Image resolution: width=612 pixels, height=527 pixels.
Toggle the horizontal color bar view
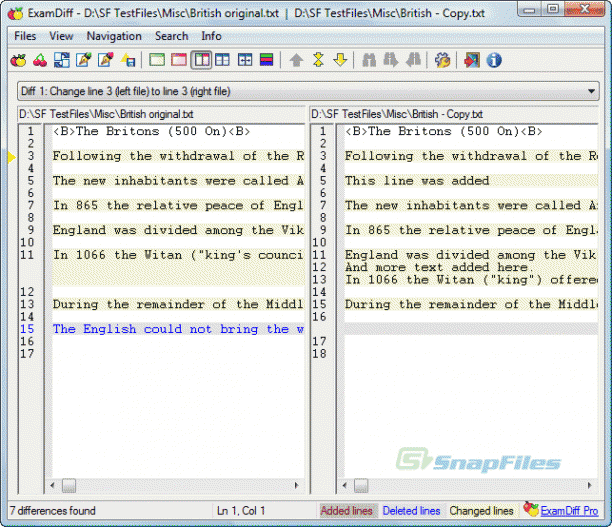pos(267,61)
